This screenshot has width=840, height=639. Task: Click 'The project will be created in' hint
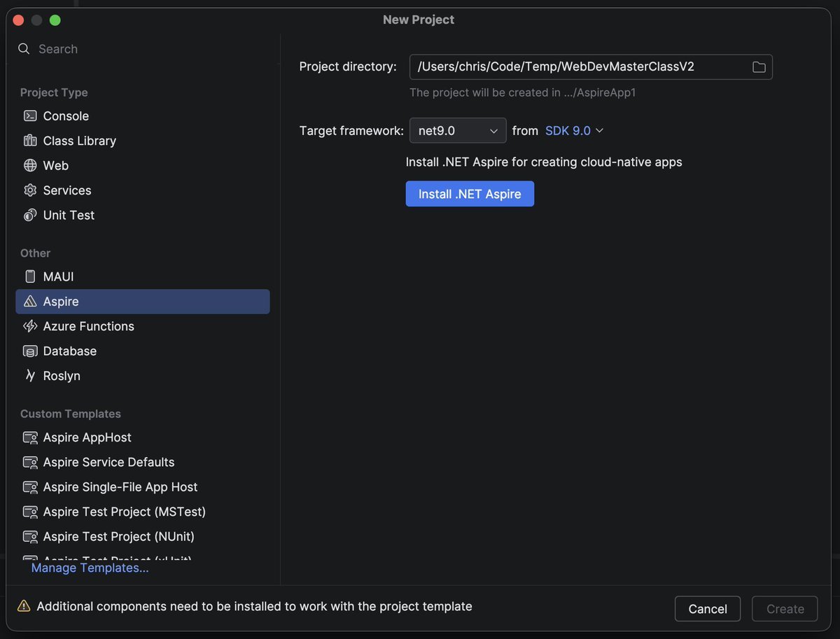point(523,92)
